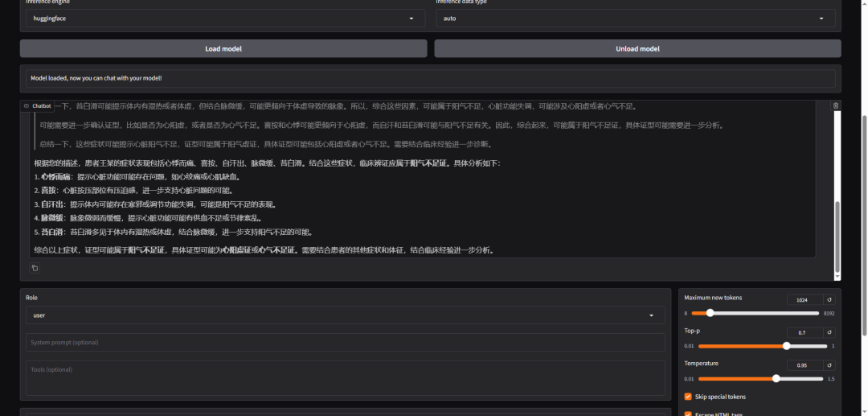868x416 pixels.
Task: Clear the chatbot conversation with trash icon
Action: pyautogui.click(x=835, y=105)
